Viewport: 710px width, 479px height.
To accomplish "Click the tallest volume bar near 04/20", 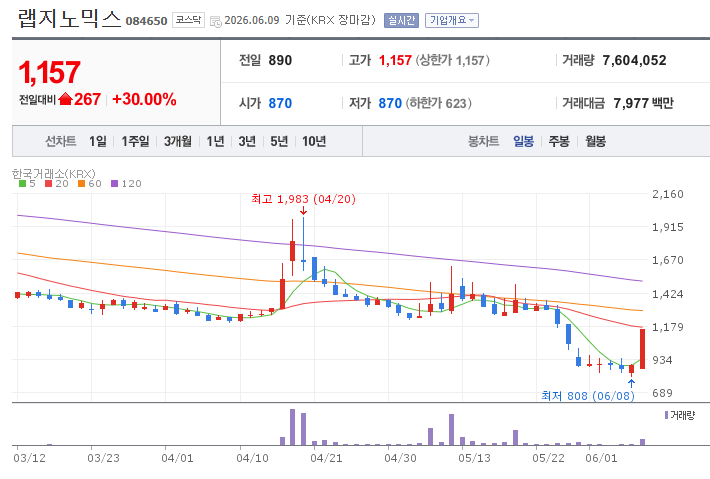I will point(293,427).
